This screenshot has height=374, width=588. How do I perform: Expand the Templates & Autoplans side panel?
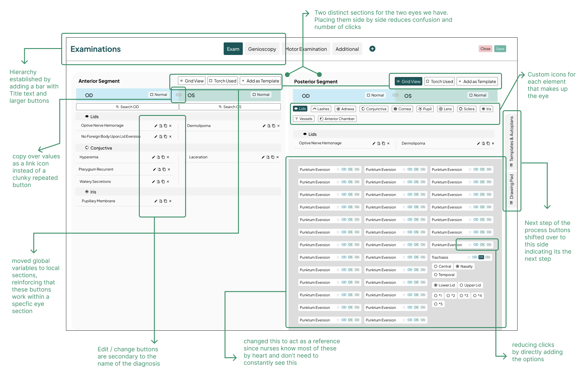pos(512,141)
